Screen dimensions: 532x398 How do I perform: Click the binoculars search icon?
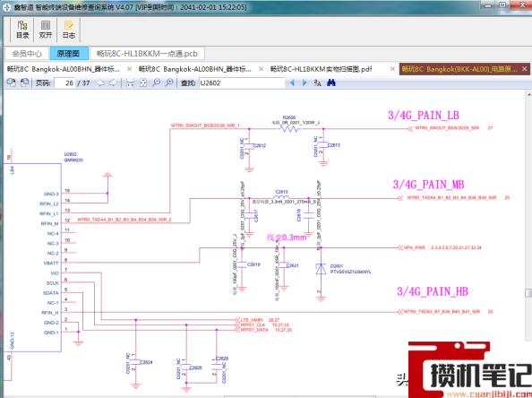pyautogui.click(x=331, y=82)
